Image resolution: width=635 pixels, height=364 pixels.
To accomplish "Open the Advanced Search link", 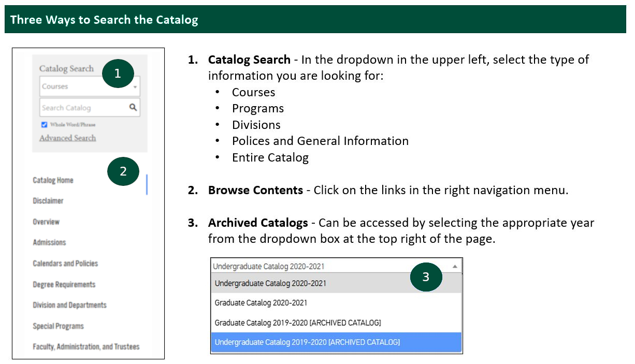I will [x=67, y=138].
